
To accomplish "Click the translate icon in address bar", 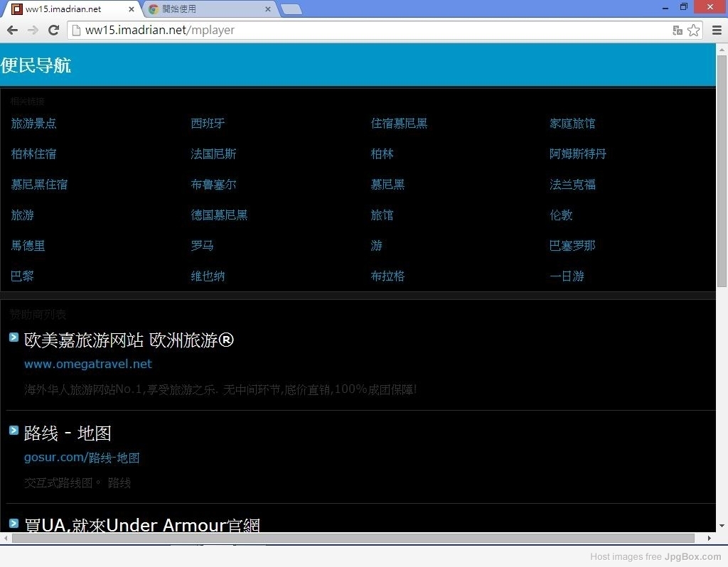I will coord(678,30).
